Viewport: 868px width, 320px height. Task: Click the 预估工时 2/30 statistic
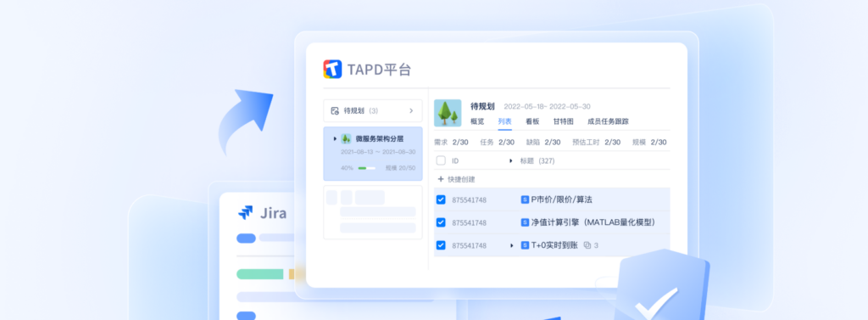tap(596, 143)
